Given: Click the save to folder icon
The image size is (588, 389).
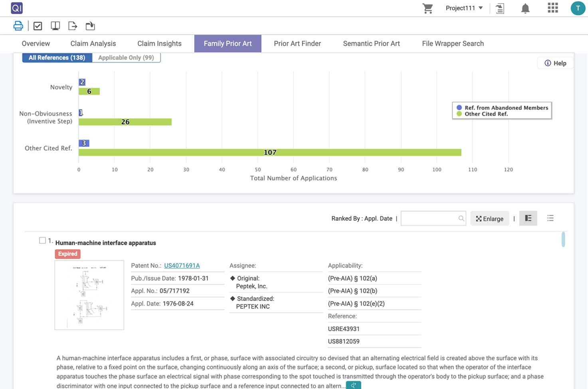Looking at the screenshot, I should [x=90, y=26].
